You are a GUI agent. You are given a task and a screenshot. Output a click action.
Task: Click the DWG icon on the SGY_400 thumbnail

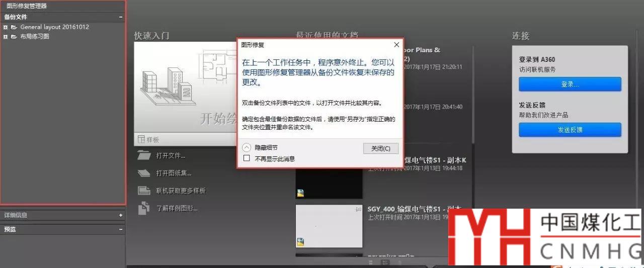coord(300,242)
